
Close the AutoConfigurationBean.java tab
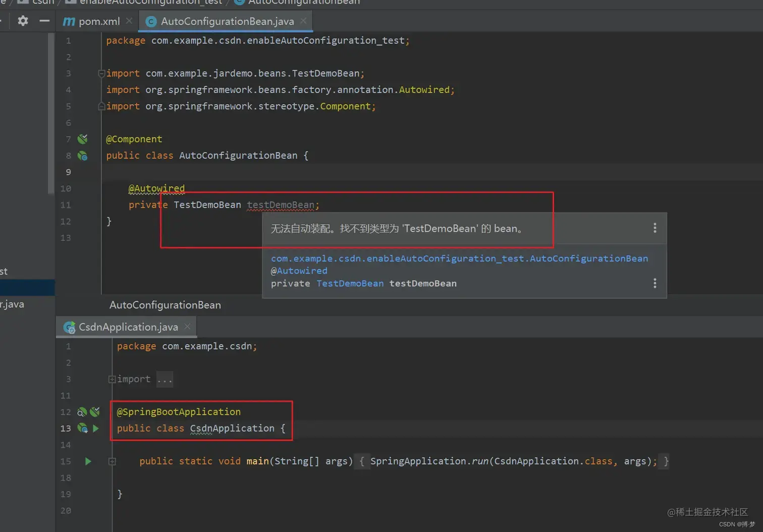point(303,21)
